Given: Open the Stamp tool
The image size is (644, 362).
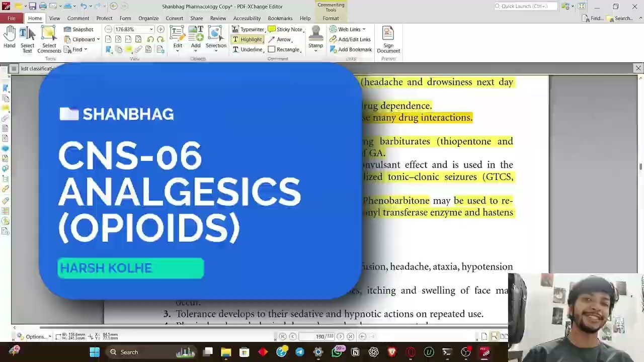Looking at the screenshot, I should 315,38.
